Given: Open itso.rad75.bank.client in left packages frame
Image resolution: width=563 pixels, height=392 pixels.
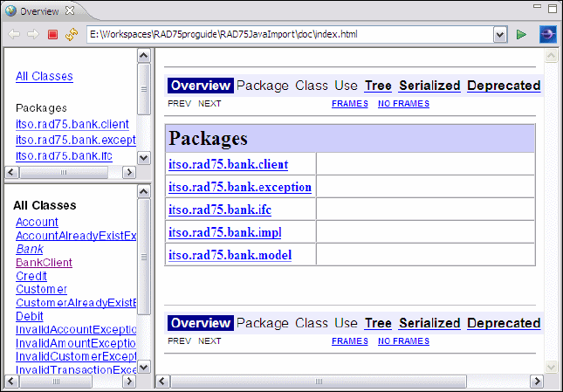Looking at the screenshot, I should 72,124.
